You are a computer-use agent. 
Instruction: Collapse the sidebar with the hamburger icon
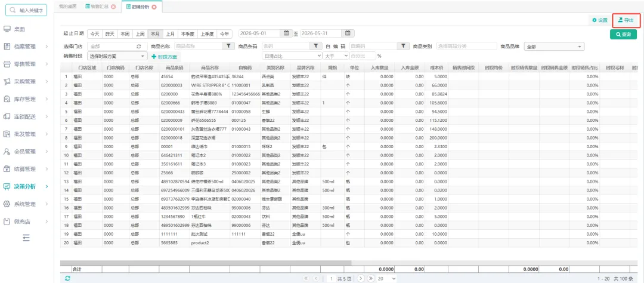coord(26,238)
